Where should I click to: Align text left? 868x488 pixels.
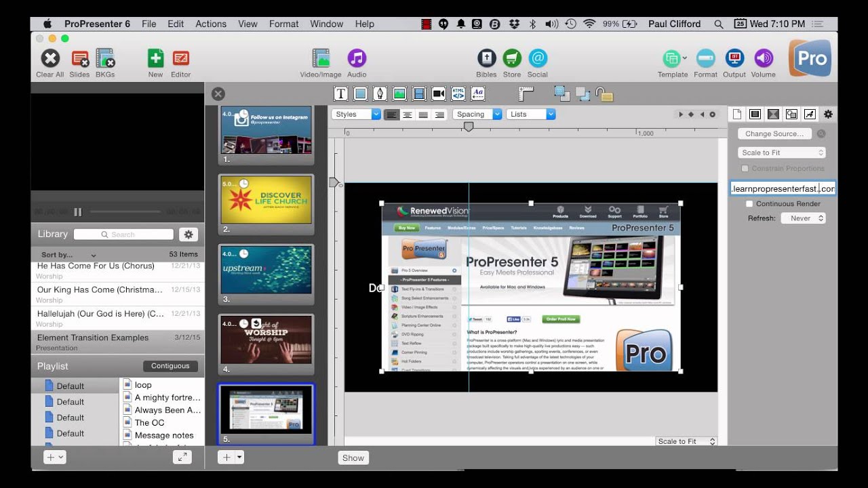(x=391, y=115)
